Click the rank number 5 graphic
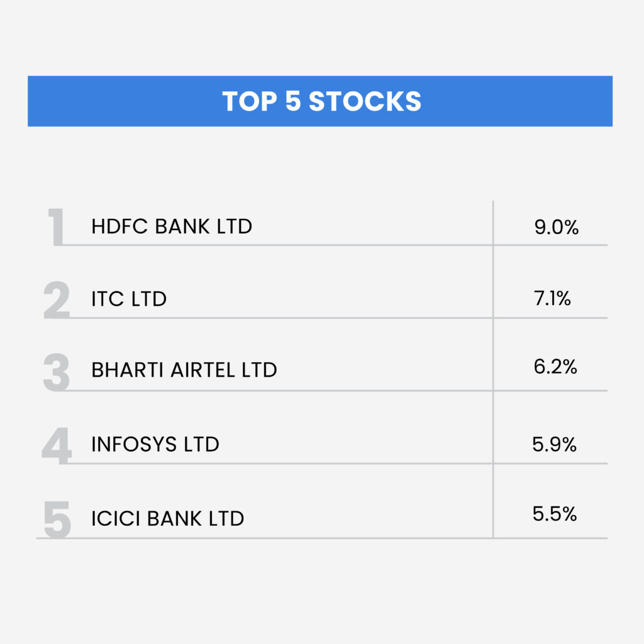 click(57, 519)
